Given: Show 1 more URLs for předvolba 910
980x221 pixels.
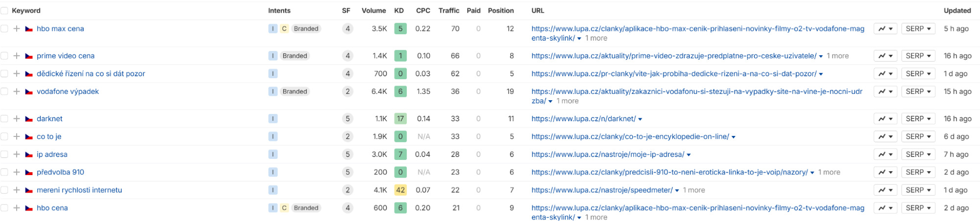Looking at the screenshot, I should click(x=829, y=173).
